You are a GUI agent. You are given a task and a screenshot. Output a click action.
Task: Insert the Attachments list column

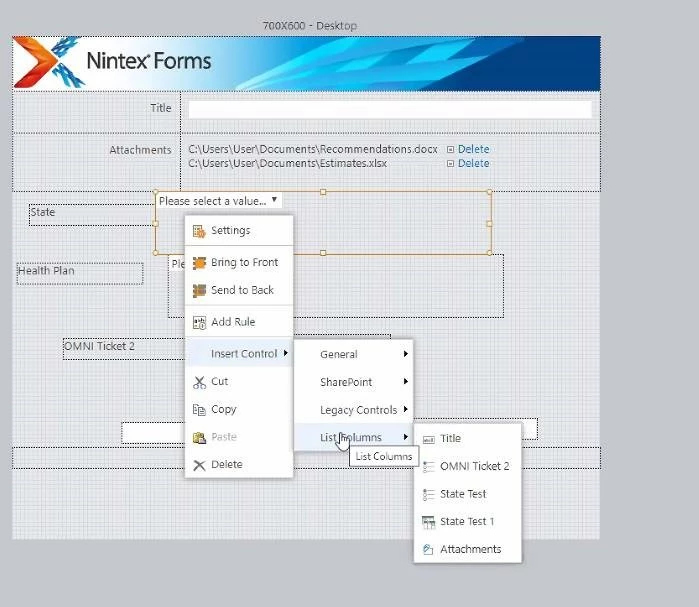468,549
